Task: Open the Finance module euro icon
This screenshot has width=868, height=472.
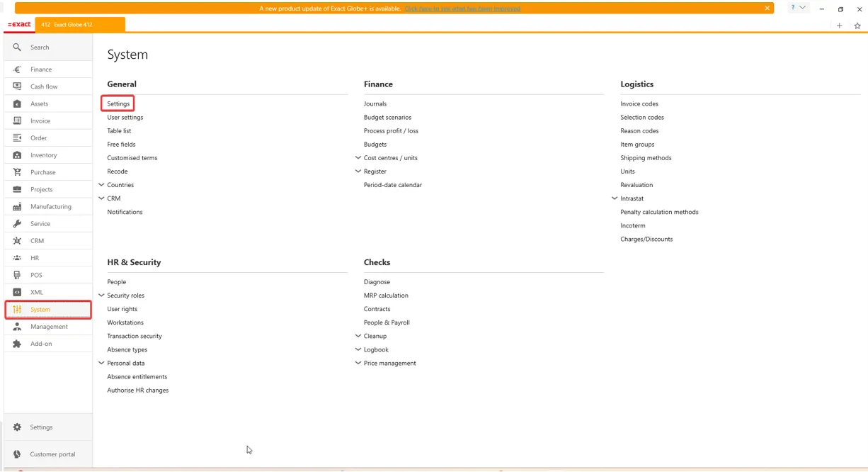Action: (x=17, y=69)
